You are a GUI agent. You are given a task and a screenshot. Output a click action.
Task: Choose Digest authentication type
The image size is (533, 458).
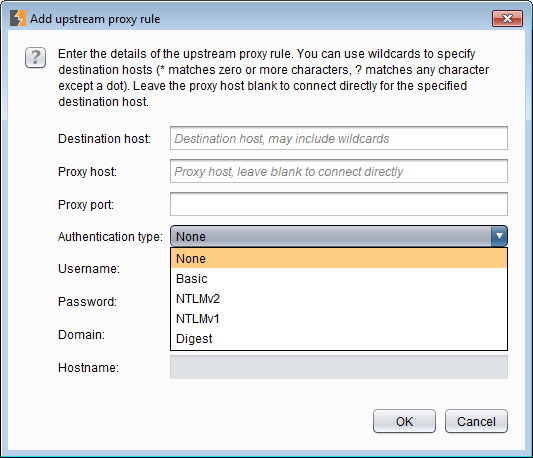point(339,339)
